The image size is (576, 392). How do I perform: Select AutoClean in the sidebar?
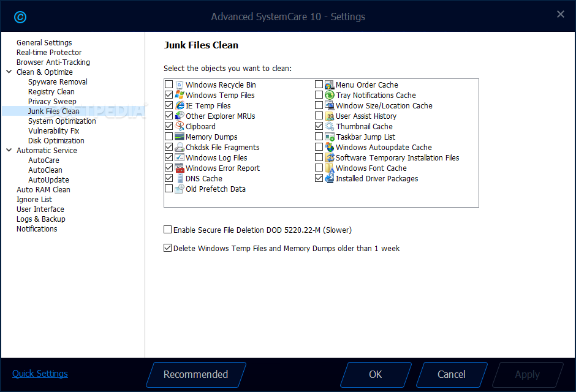coord(45,170)
